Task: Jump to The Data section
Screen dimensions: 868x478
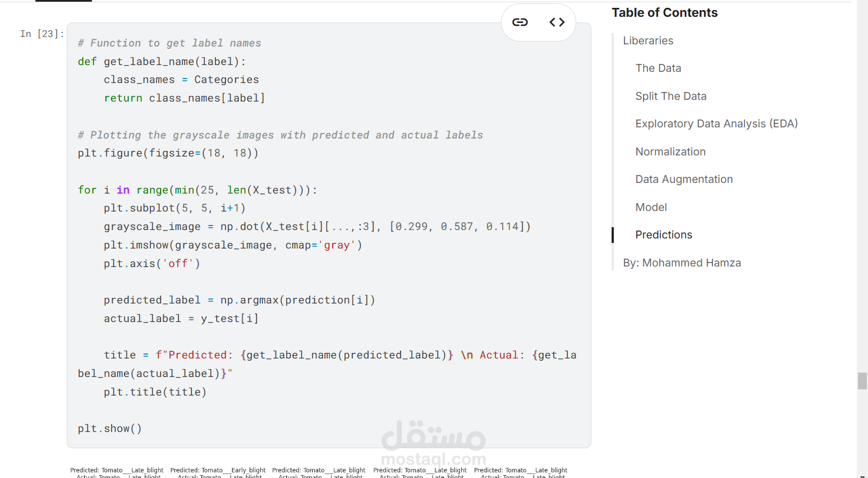Action: click(658, 68)
